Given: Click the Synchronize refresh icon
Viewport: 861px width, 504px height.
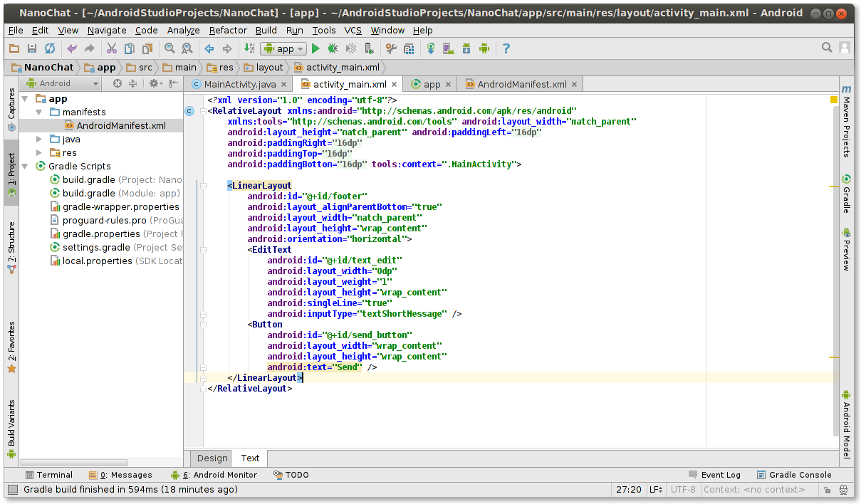Looking at the screenshot, I should [x=50, y=48].
